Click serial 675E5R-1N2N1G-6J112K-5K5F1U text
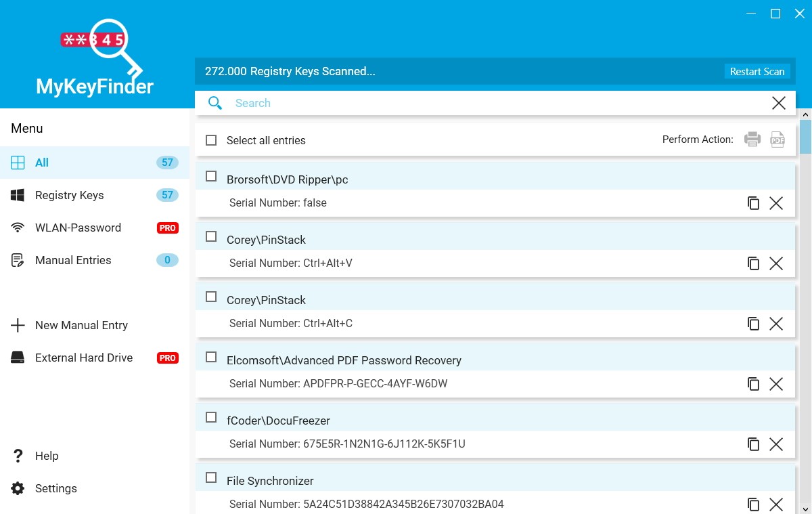Image resolution: width=812 pixels, height=514 pixels. click(x=384, y=444)
